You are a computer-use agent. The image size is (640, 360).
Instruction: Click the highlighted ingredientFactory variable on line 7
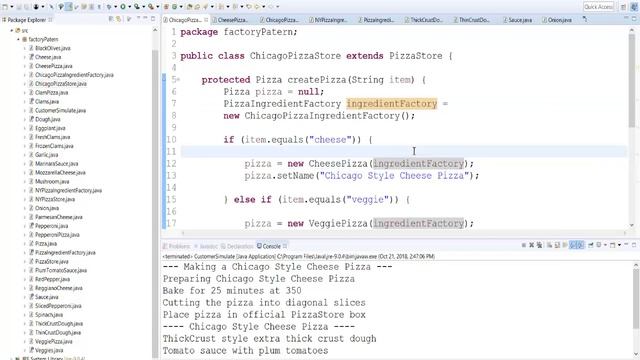(x=391, y=104)
